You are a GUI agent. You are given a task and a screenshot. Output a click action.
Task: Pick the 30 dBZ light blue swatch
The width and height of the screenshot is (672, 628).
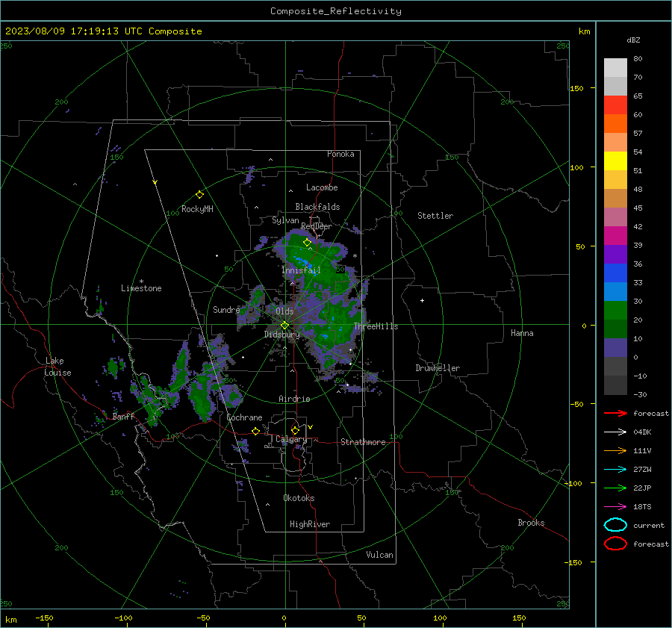click(615, 291)
